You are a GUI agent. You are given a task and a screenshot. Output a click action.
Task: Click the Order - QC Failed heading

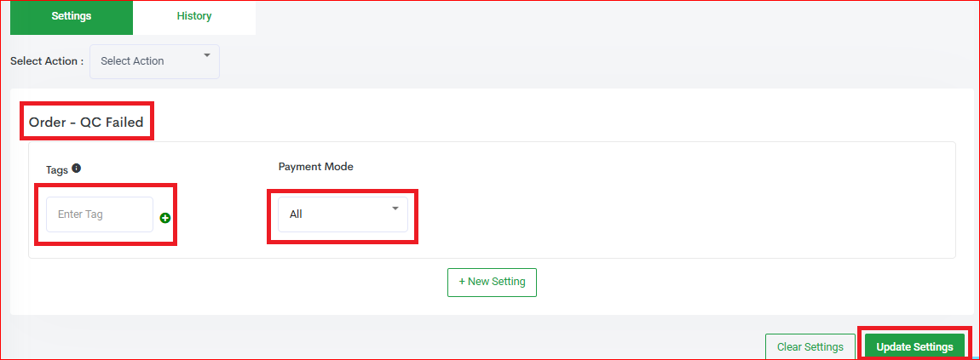tap(86, 123)
